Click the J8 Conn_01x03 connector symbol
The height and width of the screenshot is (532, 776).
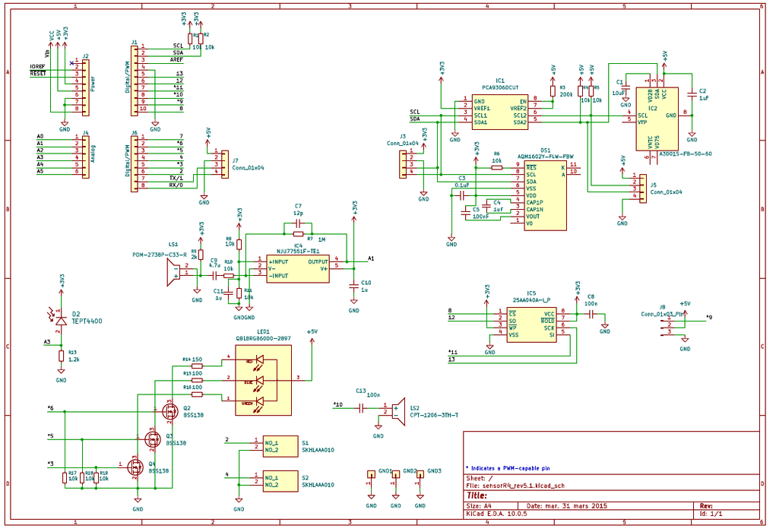click(x=667, y=325)
